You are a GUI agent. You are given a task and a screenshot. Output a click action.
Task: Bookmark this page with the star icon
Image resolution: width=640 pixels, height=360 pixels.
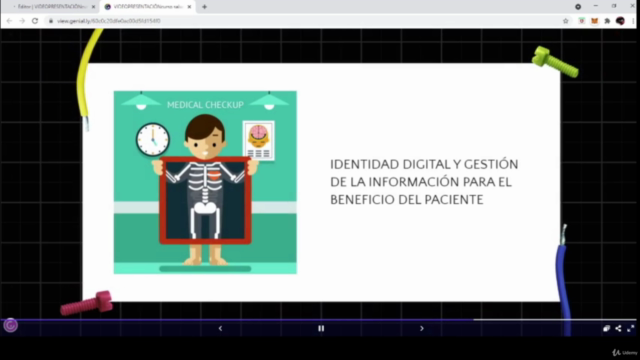coord(565,21)
